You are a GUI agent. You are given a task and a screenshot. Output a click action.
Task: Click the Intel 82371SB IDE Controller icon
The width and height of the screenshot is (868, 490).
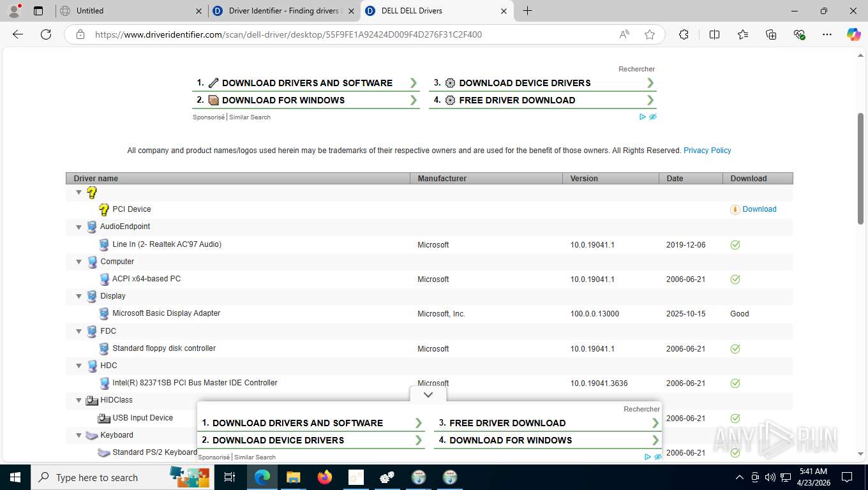(x=104, y=383)
